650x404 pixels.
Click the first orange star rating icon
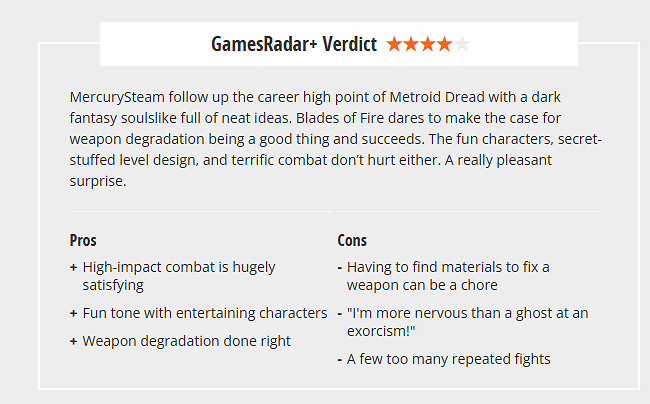394,44
